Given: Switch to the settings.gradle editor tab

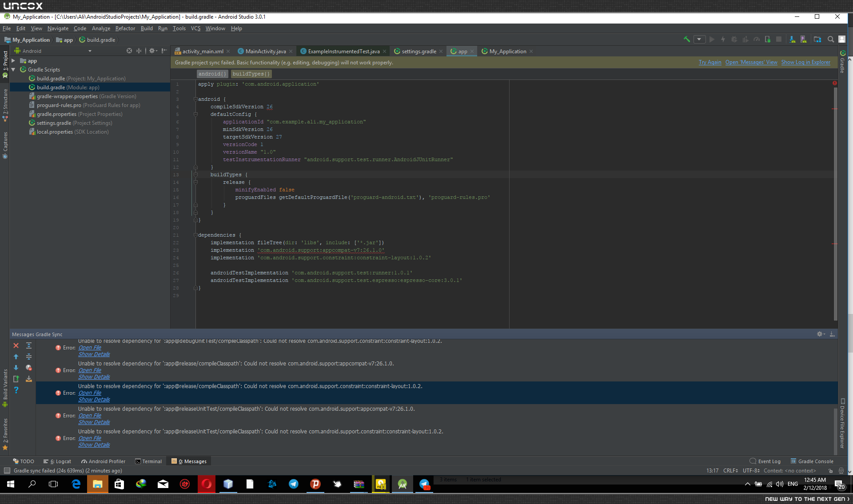Looking at the screenshot, I should 419,52.
